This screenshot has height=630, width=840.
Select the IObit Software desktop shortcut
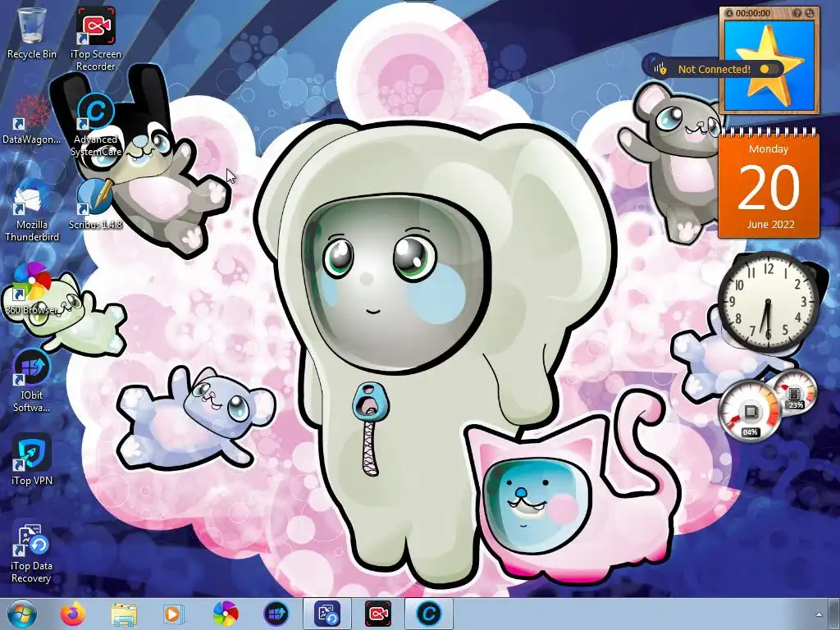(x=32, y=381)
